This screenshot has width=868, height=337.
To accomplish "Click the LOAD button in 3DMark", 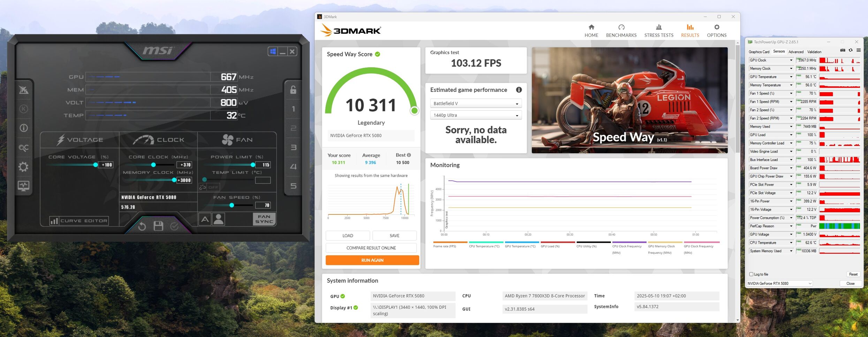I will pos(348,236).
